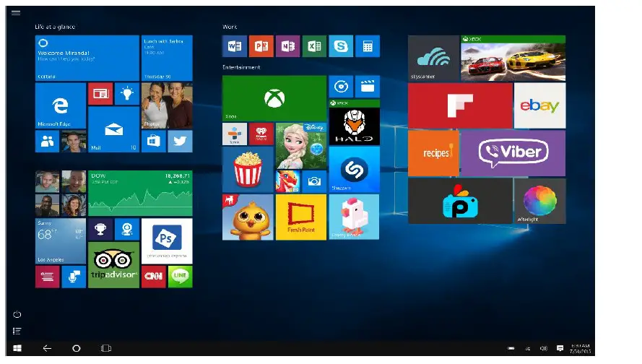Launch PowerPoint from the Work group
The image size is (642, 364).
pyautogui.click(x=261, y=45)
